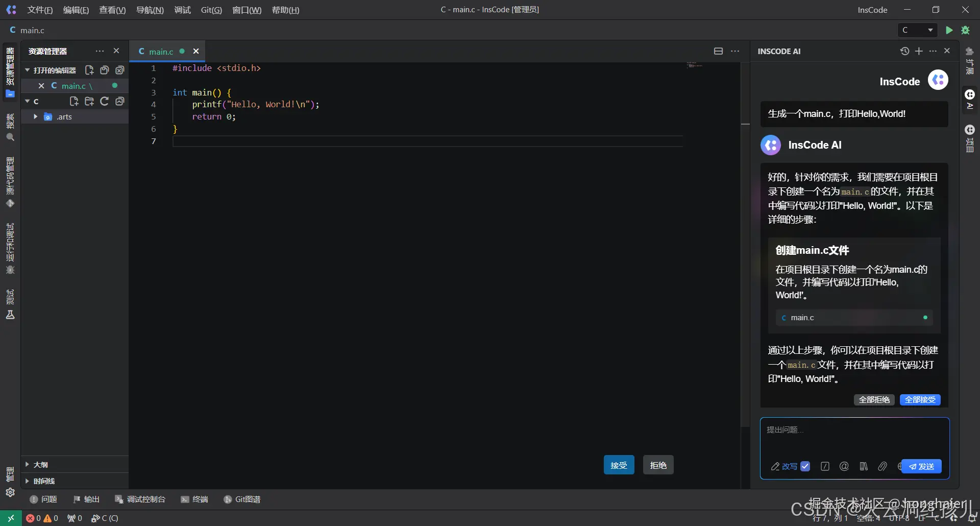Collapse the C project folder section
Image resolution: width=980 pixels, height=526 pixels.
[x=28, y=101]
